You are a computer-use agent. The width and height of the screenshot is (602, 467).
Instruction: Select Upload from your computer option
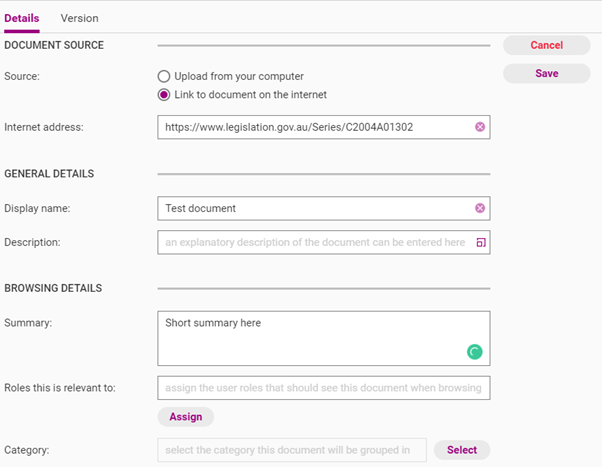(164, 76)
